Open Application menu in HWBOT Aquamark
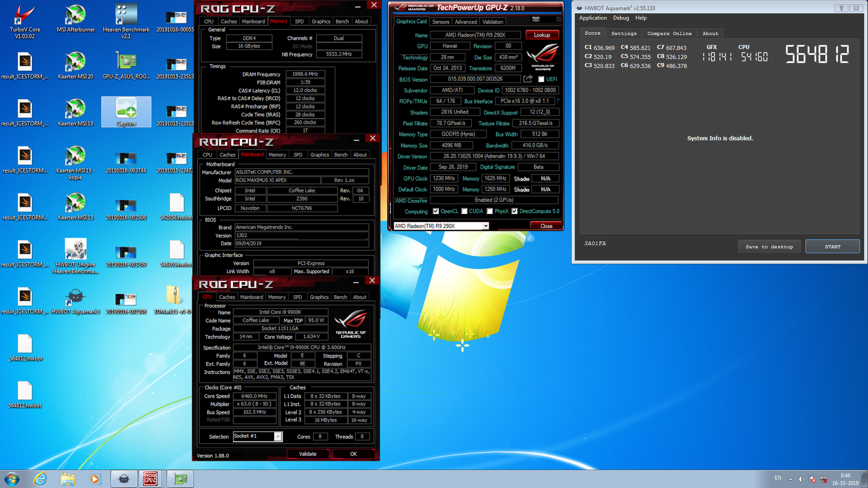 593,18
